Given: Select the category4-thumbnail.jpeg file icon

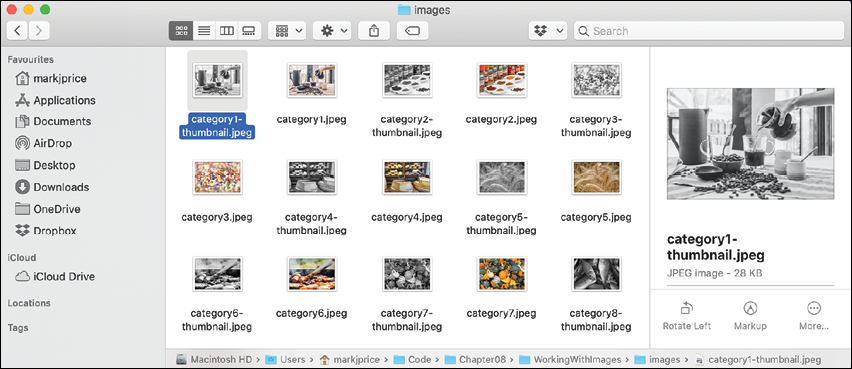Looking at the screenshot, I should pyautogui.click(x=311, y=177).
